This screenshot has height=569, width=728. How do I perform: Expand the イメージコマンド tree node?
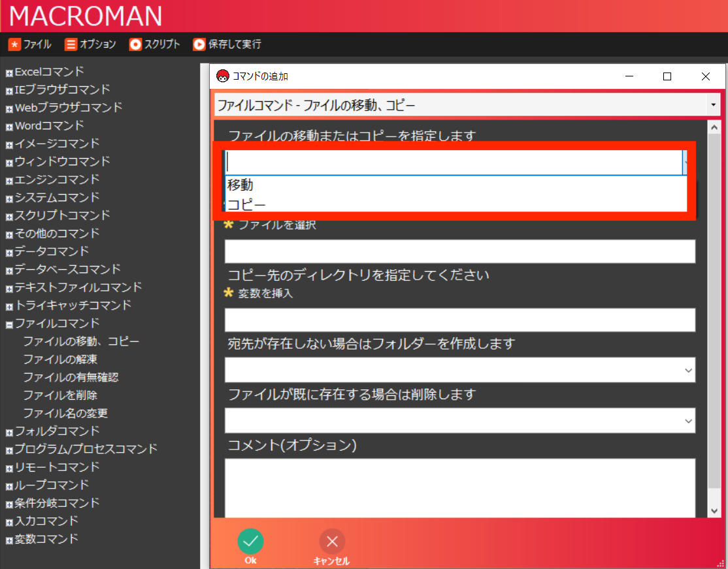coord(8,145)
